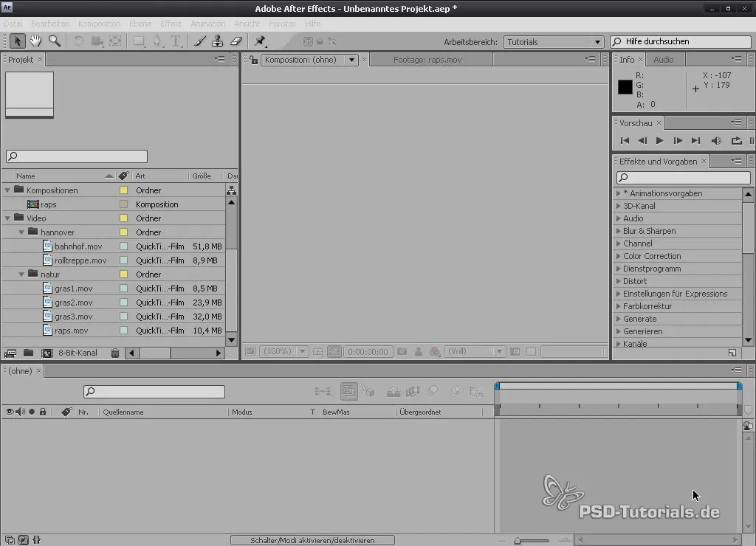Toggle audio mute in Vorschau panel
756x546 pixels.
click(x=716, y=141)
